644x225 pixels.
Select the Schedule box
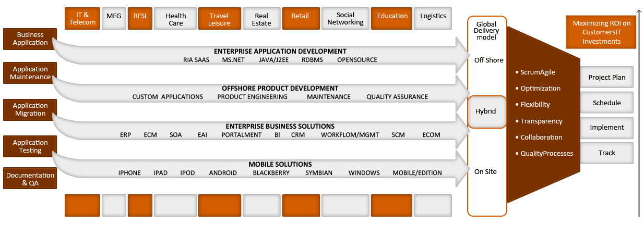tap(607, 103)
